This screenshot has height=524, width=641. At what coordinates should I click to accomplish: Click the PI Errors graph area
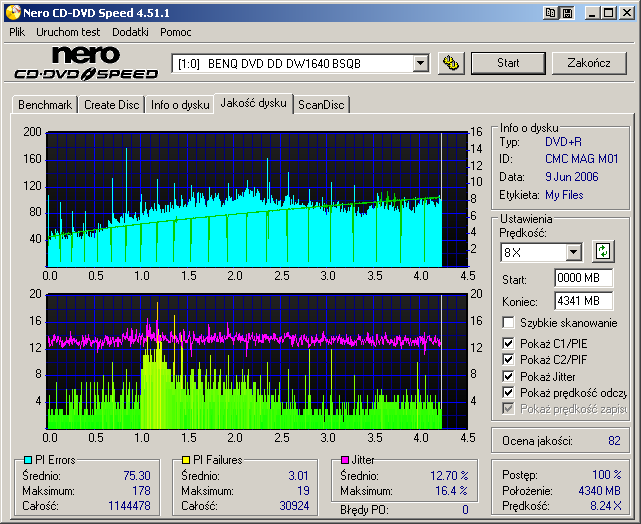pyautogui.click(x=257, y=199)
